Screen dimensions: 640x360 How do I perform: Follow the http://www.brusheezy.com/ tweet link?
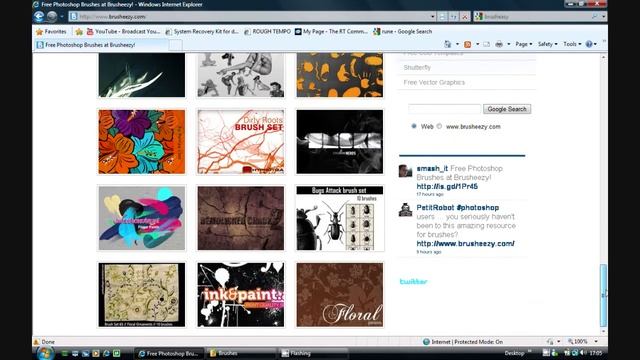tap(465, 244)
